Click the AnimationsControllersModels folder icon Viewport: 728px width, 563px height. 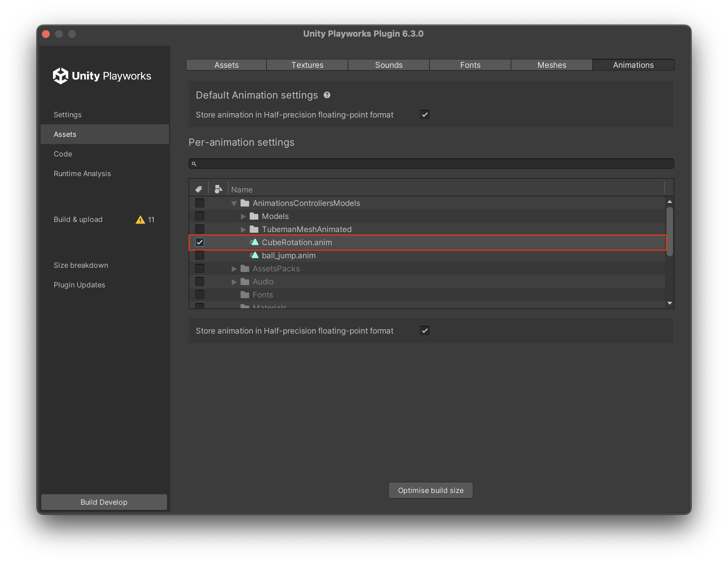[245, 203]
